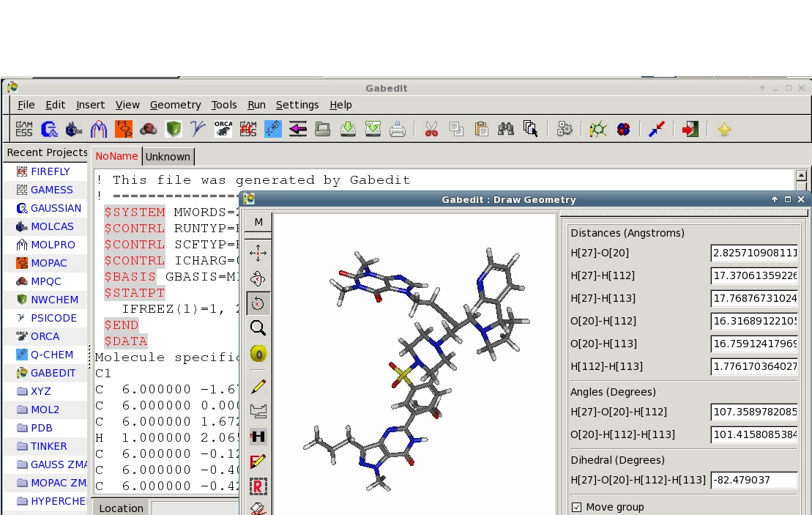
Task: Select the yellow pencil draw tool
Action: (x=258, y=386)
